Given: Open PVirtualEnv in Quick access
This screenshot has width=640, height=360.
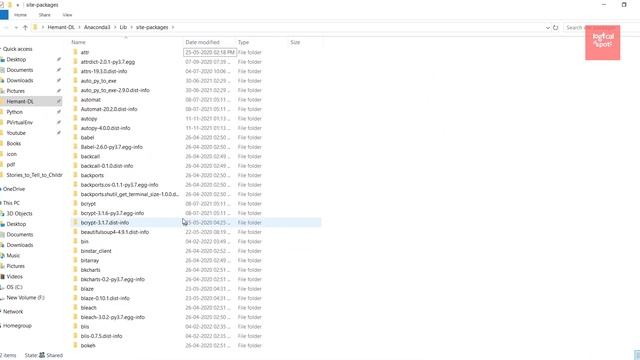Looking at the screenshot, I should (20, 123).
